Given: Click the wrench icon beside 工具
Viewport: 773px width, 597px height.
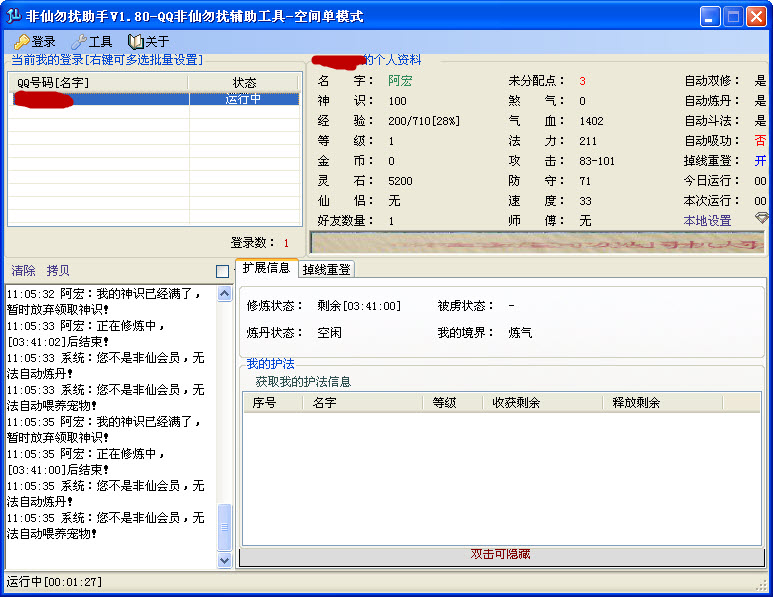Looking at the screenshot, I should pyautogui.click(x=78, y=42).
